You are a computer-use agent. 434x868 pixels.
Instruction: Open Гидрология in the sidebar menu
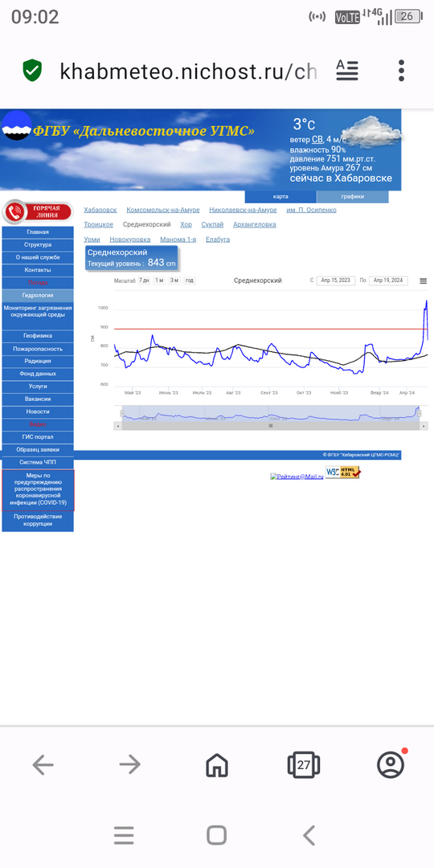(x=38, y=296)
